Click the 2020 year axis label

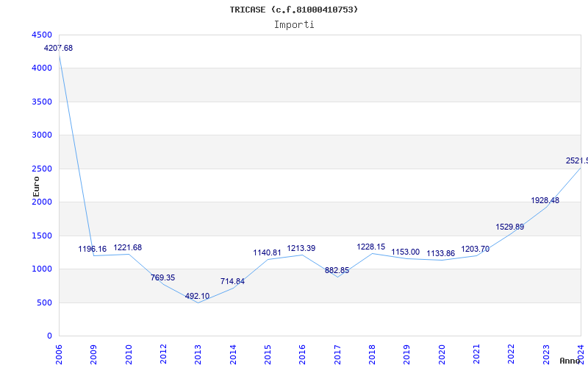point(442,354)
